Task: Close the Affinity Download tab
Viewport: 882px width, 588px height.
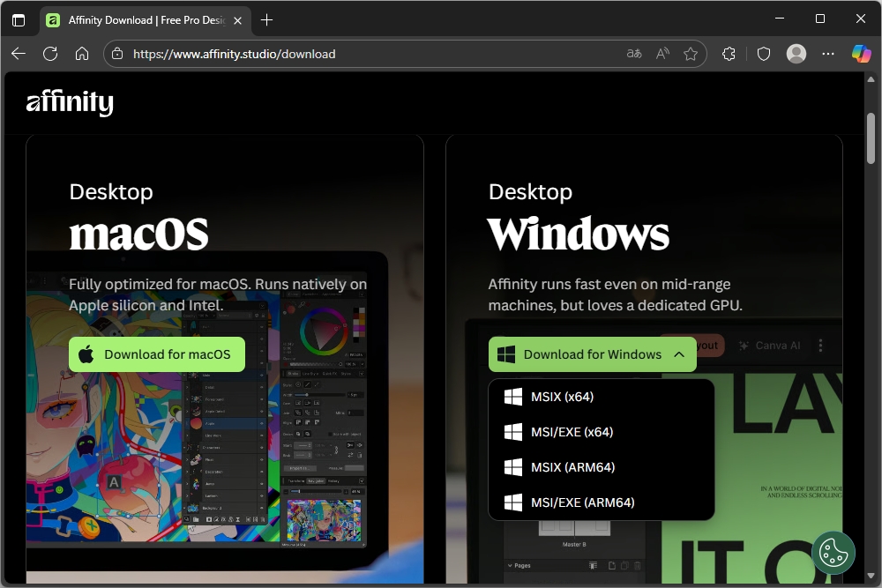Action: (x=238, y=20)
